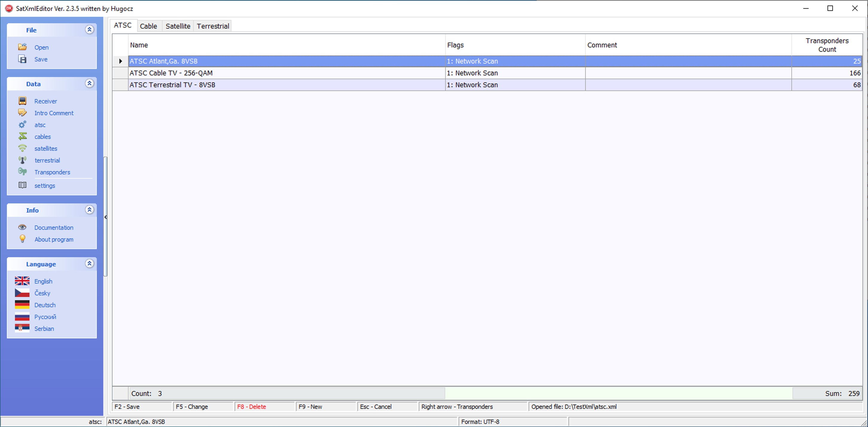Collapse the Data panel
The height and width of the screenshot is (427, 868).
coord(89,83)
